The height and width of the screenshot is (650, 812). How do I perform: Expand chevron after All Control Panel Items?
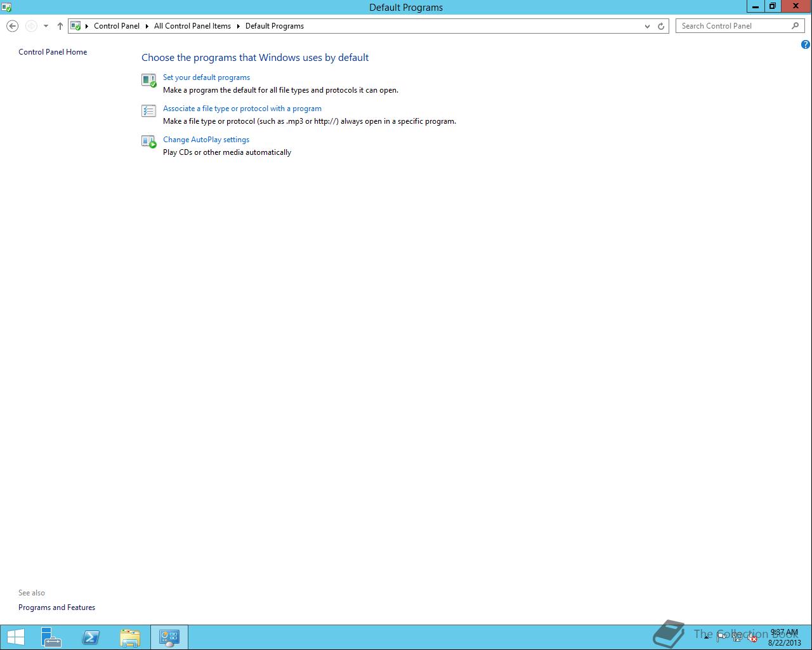[239, 26]
